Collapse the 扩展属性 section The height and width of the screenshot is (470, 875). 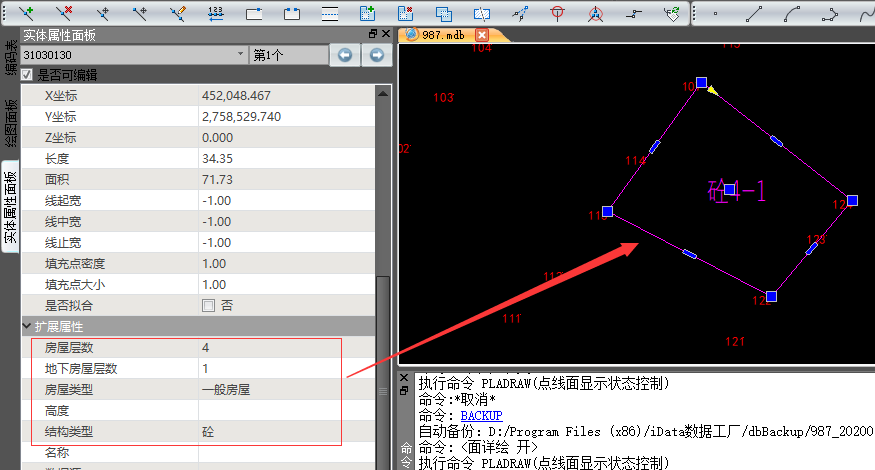tap(26, 326)
